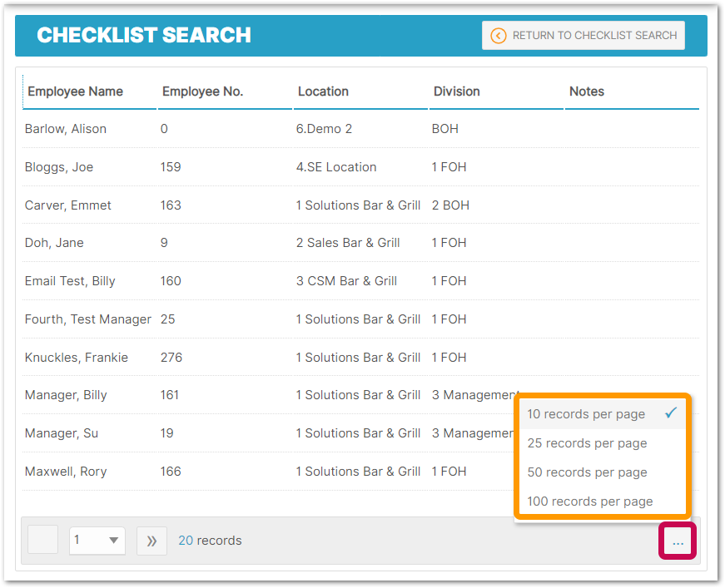Click the Checklist Search heading
This screenshot has height=588, width=725.
144,35
